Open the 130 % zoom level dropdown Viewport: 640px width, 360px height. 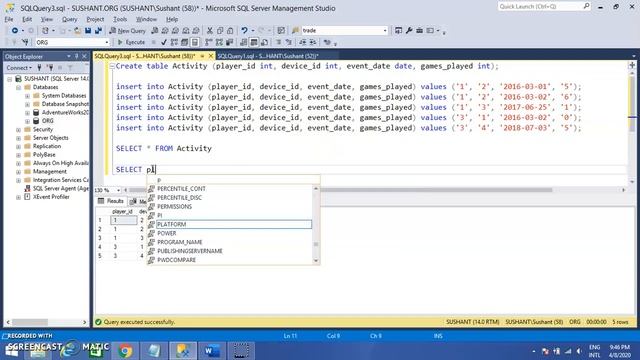pyautogui.click(x=118, y=190)
